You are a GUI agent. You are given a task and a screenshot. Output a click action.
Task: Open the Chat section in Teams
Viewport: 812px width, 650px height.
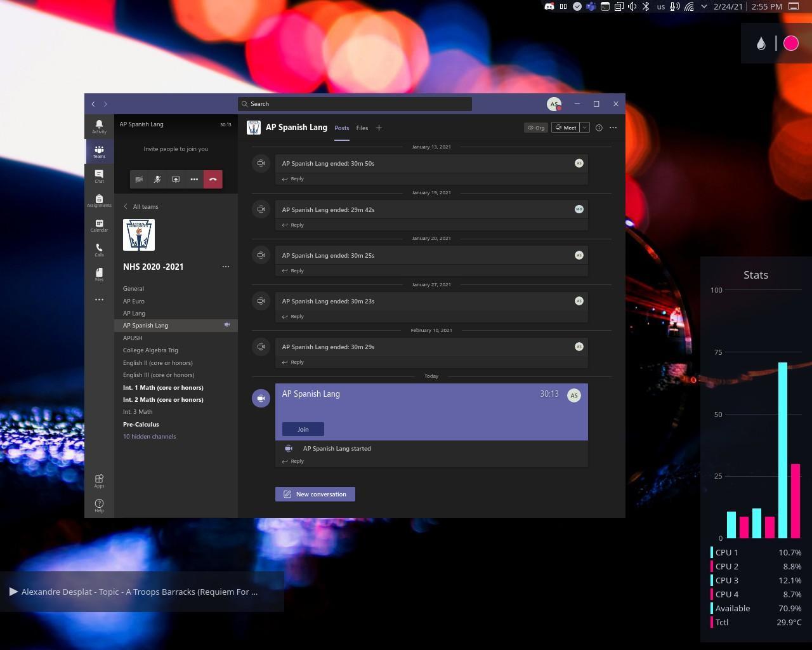coord(99,176)
